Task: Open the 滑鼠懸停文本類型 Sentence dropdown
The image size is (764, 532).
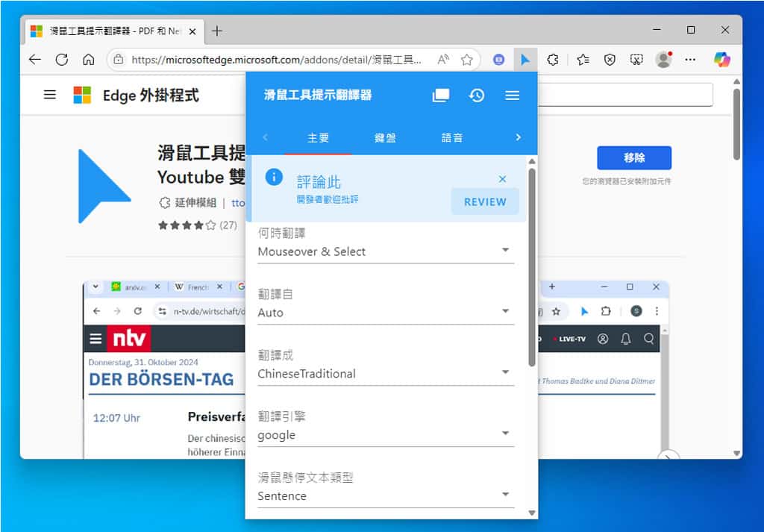Action: (386, 495)
